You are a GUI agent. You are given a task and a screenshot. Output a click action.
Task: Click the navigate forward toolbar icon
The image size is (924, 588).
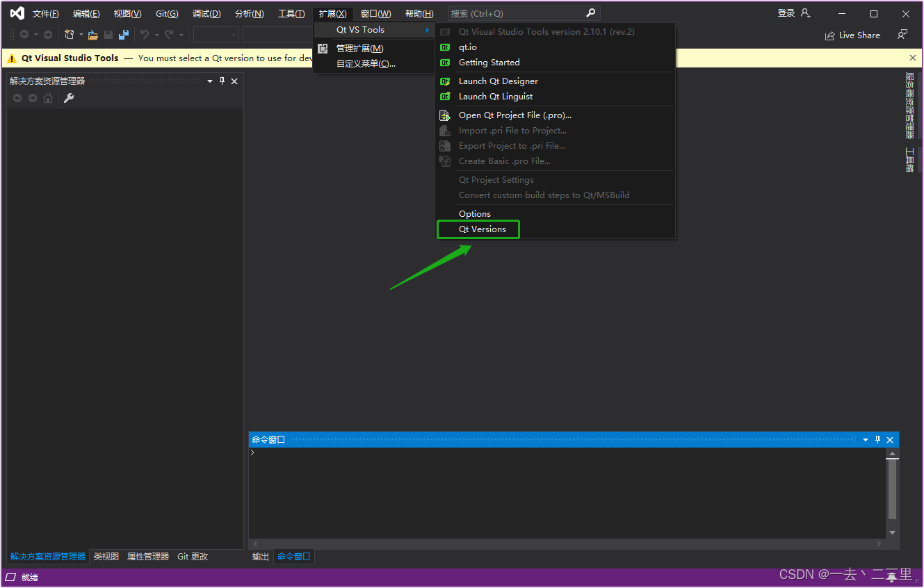point(47,35)
